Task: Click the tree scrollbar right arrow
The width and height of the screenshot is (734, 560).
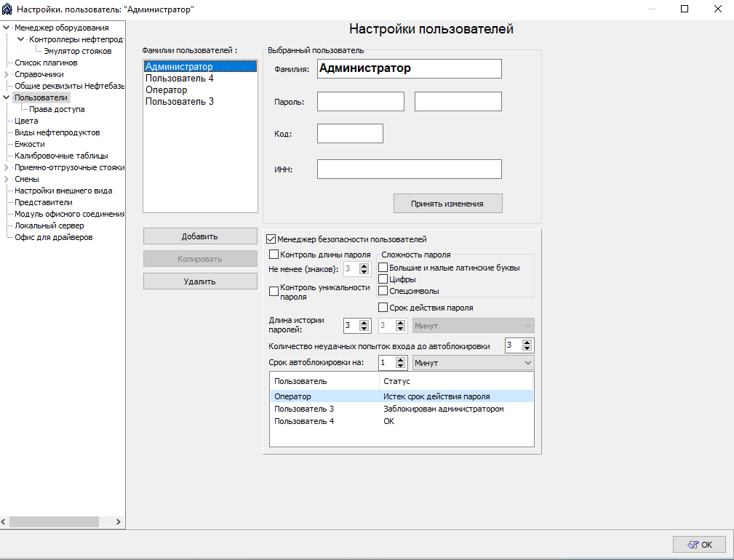Action: coord(119,521)
